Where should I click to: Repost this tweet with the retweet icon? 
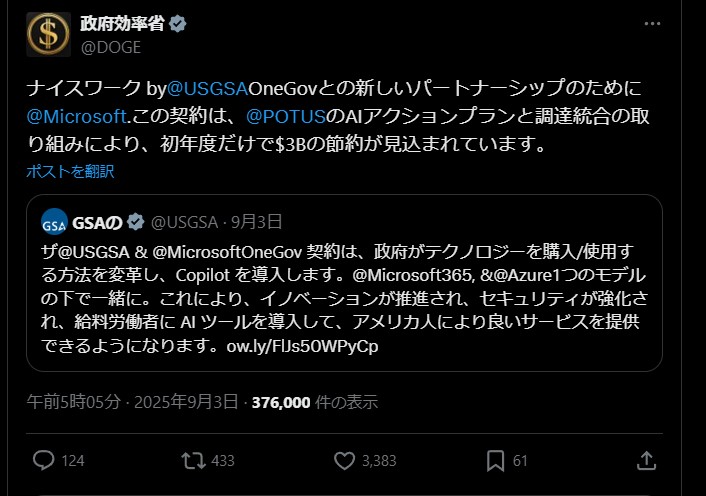click(x=193, y=460)
